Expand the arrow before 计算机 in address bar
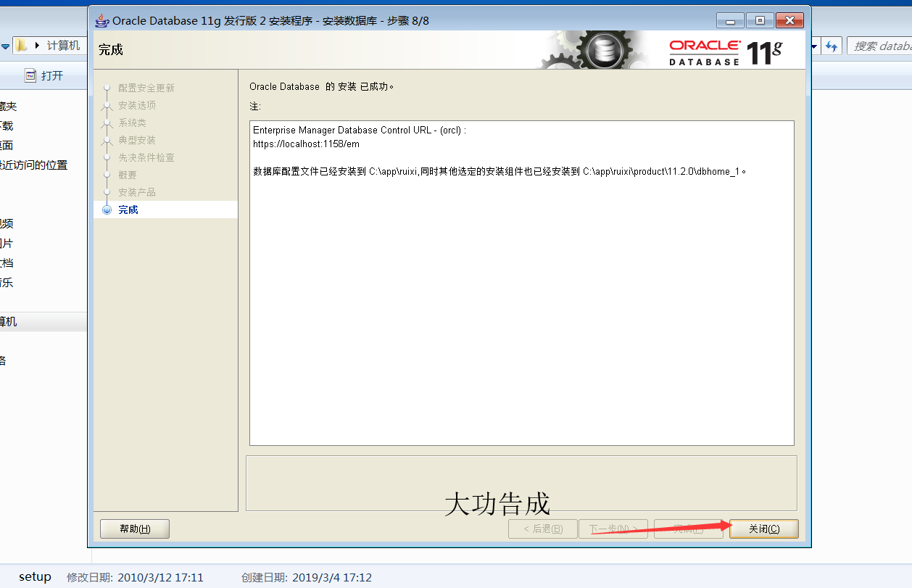The width and height of the screenshot is (912, 588). (x=38, y=46)
